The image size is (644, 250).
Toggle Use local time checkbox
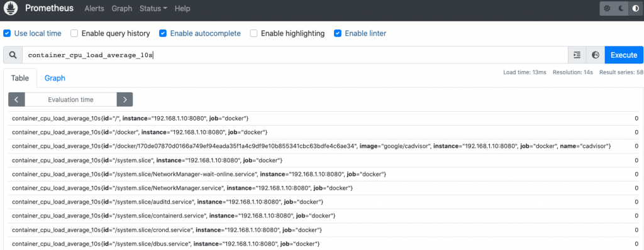pos(7,33)
